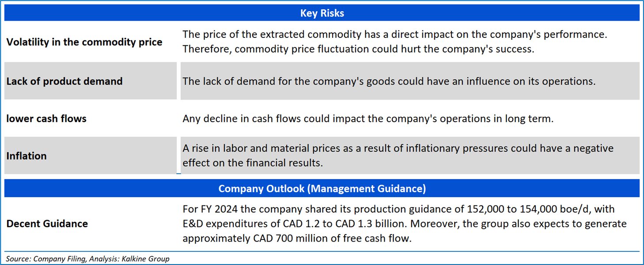This screenshot has height=265, width=644.
Task: Click the 'Any decline in cash flows' sentence
Action: [x=367, y=119]
